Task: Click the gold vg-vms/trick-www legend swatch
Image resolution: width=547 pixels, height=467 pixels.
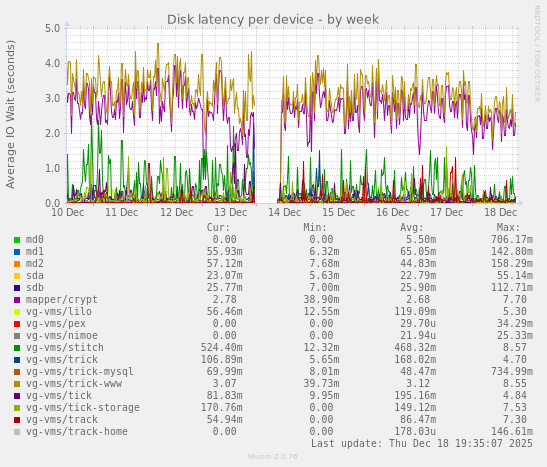Action: pyautogui.click(x=17, y=384)
